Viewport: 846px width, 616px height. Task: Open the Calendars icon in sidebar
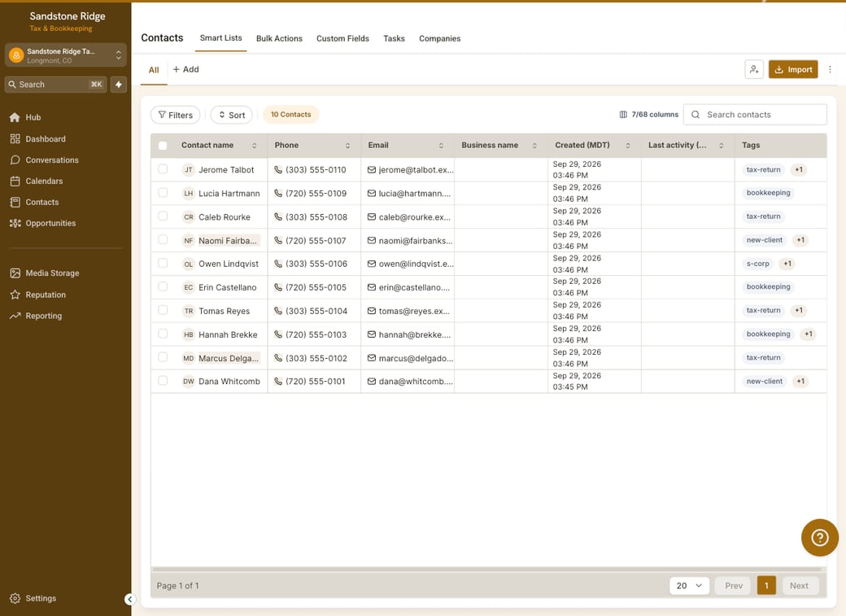point(15,181)
